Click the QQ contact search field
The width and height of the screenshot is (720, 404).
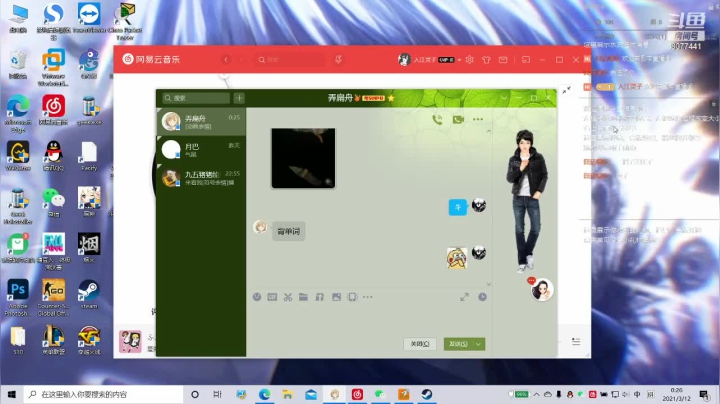[196, 98]
